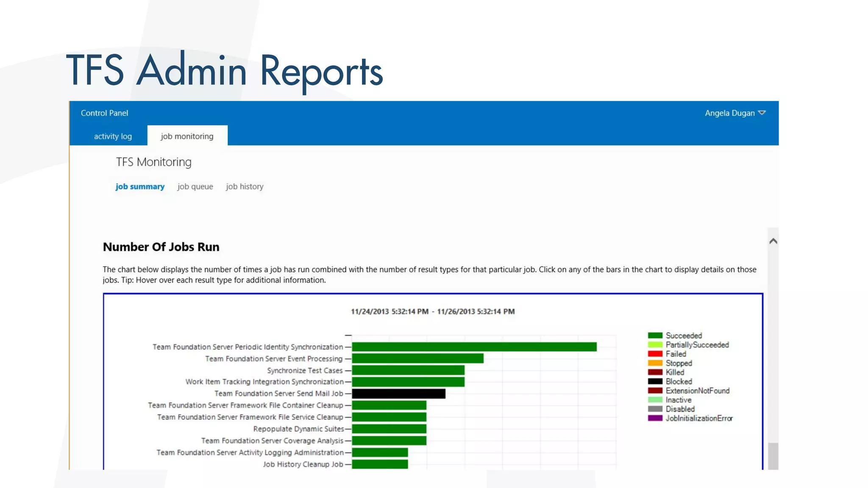The height and width of the screenshot is (488, 868).
Task: Click the scrollbar up arrow
Action: click(x=773, y=241)
